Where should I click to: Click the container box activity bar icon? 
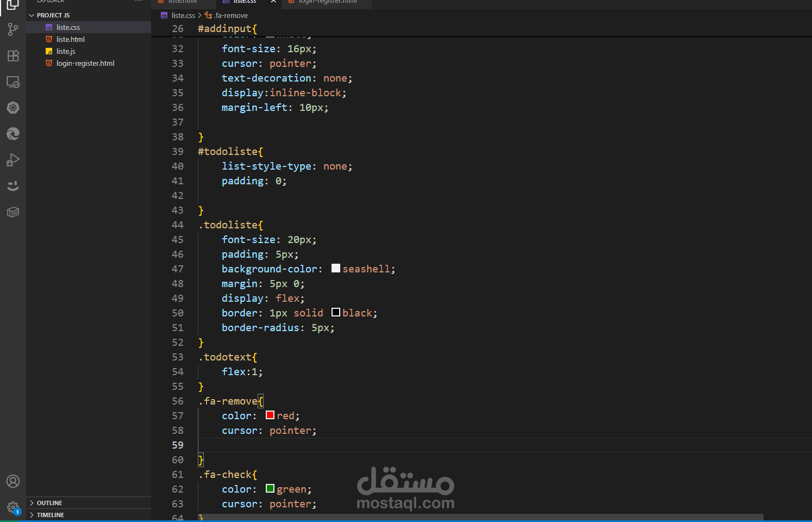tap(13, 212)
